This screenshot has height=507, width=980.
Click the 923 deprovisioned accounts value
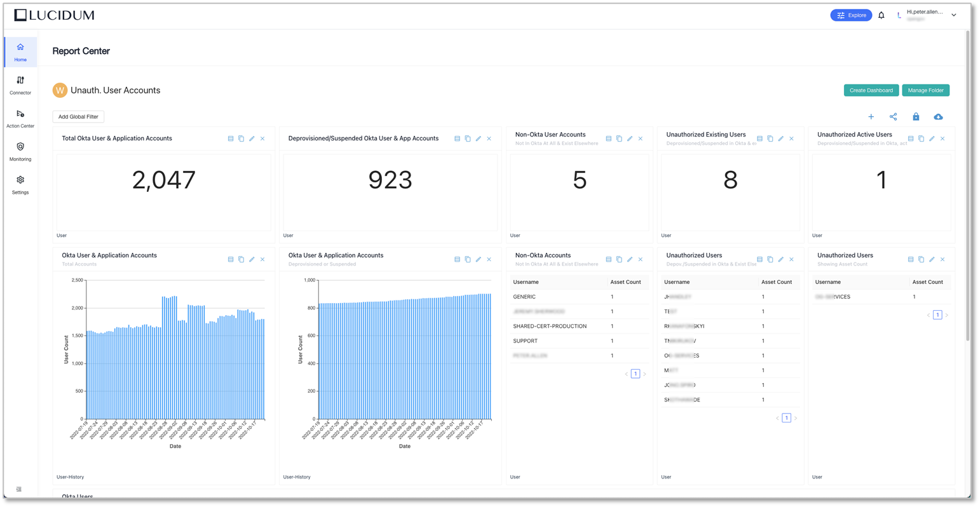(x=390, y=180)
